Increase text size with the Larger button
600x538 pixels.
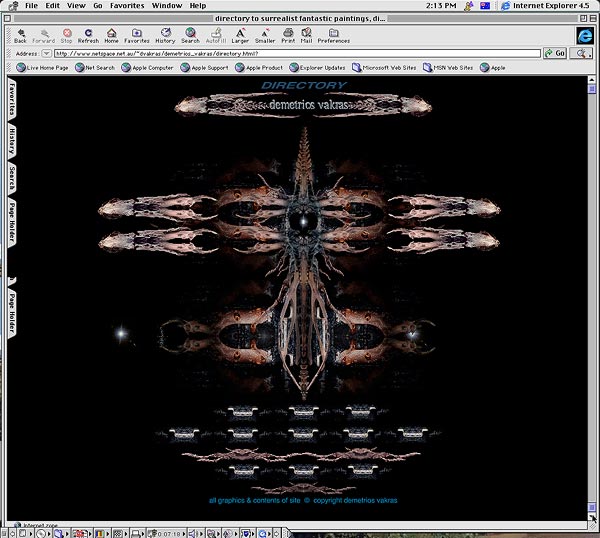click(x=240, y=36)
